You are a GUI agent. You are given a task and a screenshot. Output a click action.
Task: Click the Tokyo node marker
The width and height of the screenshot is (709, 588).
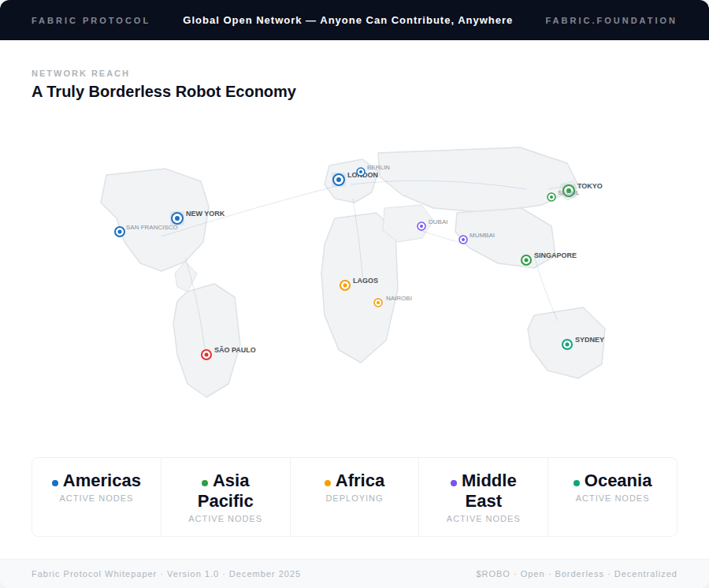[x=569, y=191]
